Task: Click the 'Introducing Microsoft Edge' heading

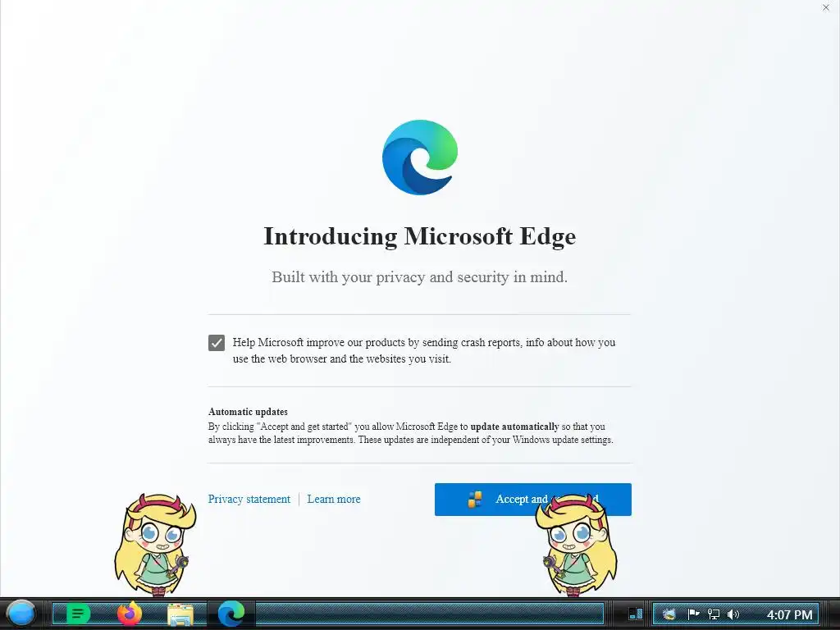Action: point(420,236)
